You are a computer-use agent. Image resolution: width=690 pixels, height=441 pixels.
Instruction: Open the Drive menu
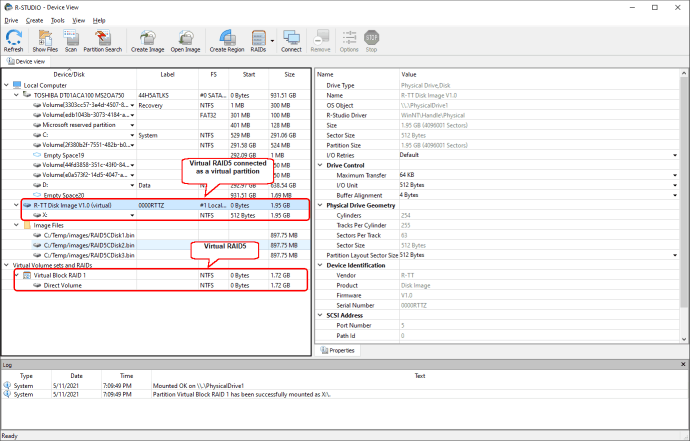(x=11, y=20)
